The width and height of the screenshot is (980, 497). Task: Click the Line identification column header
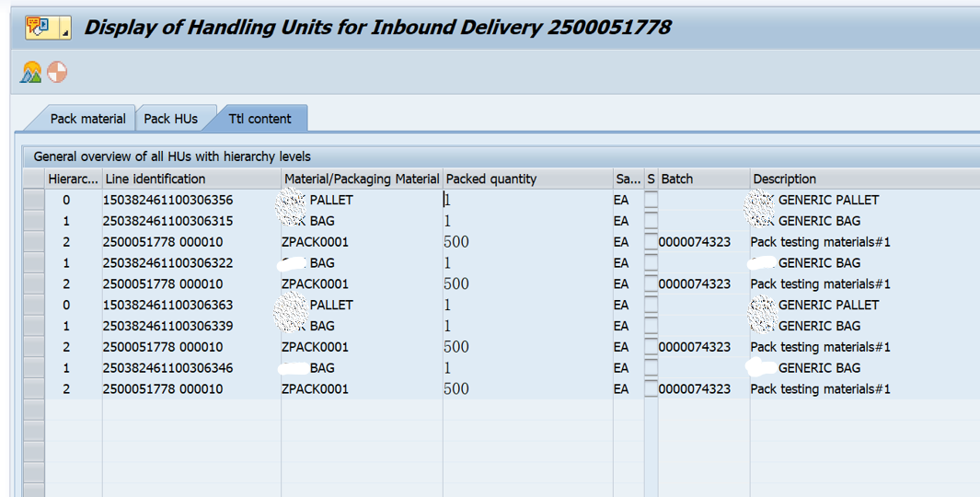point(191,179)
